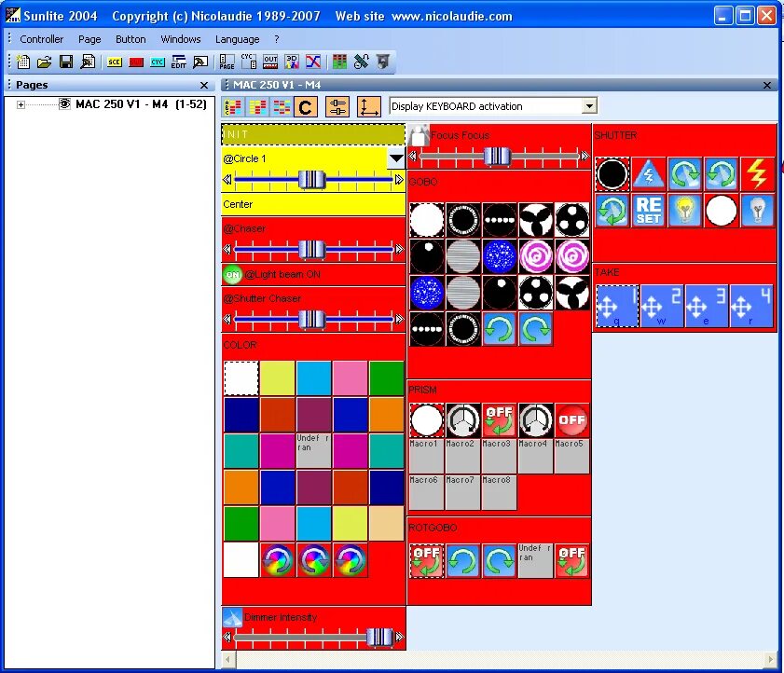Select the open white gobo at GOBO start
Image resolution: width=784 pixels, height=673 pixels.
click(427, 219)
